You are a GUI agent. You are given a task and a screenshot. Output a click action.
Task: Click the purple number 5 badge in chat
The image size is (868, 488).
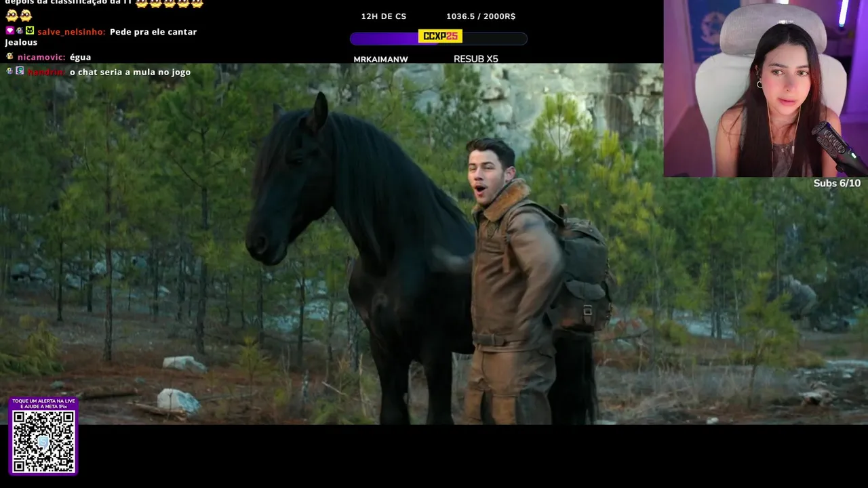pos(20,70)
